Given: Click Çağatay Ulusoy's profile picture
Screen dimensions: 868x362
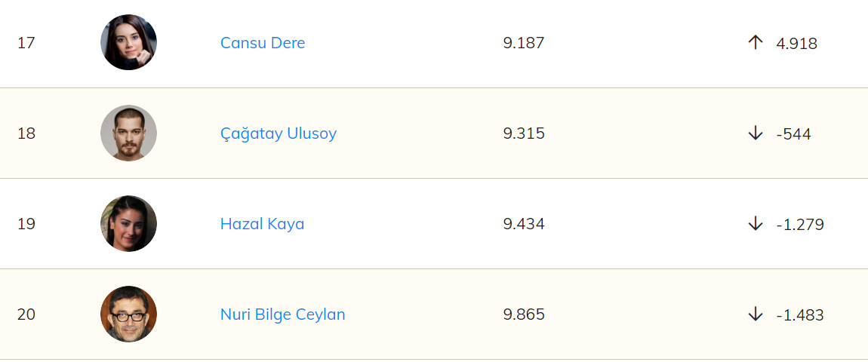Looking at the screenshot, I should pos(128,133).
